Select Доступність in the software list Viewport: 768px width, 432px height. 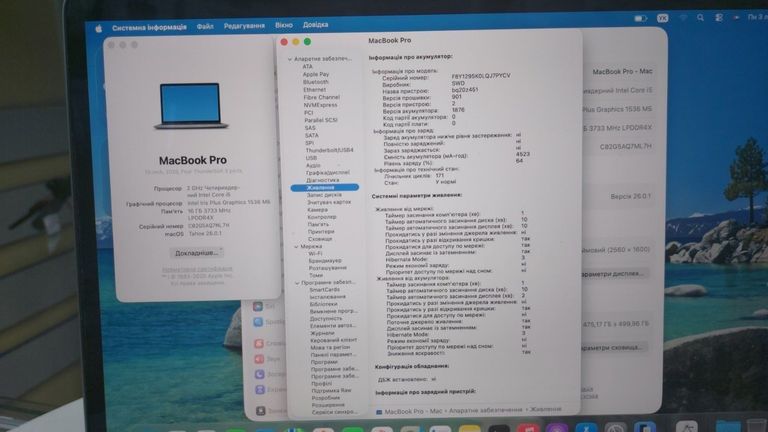pyautogui.click(x=326, y=319)
